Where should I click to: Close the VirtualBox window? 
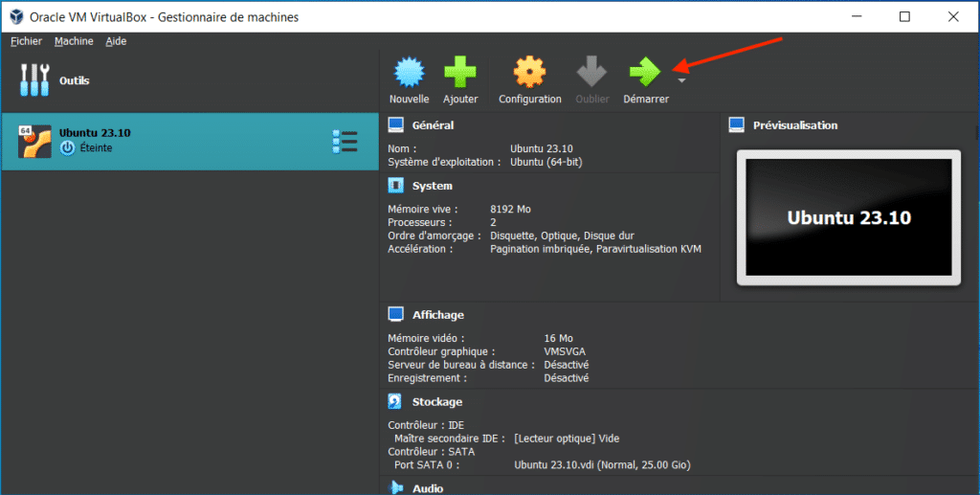coord(952,17)
